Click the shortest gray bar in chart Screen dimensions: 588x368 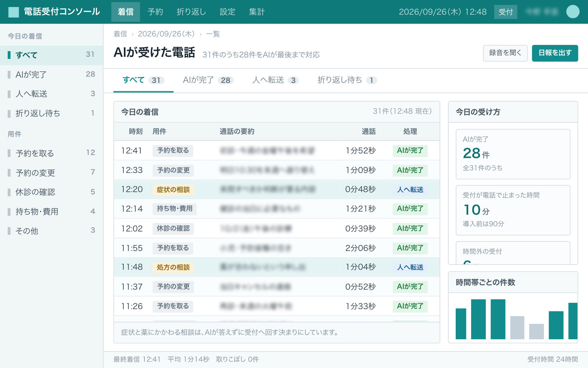tap(537, 331)
